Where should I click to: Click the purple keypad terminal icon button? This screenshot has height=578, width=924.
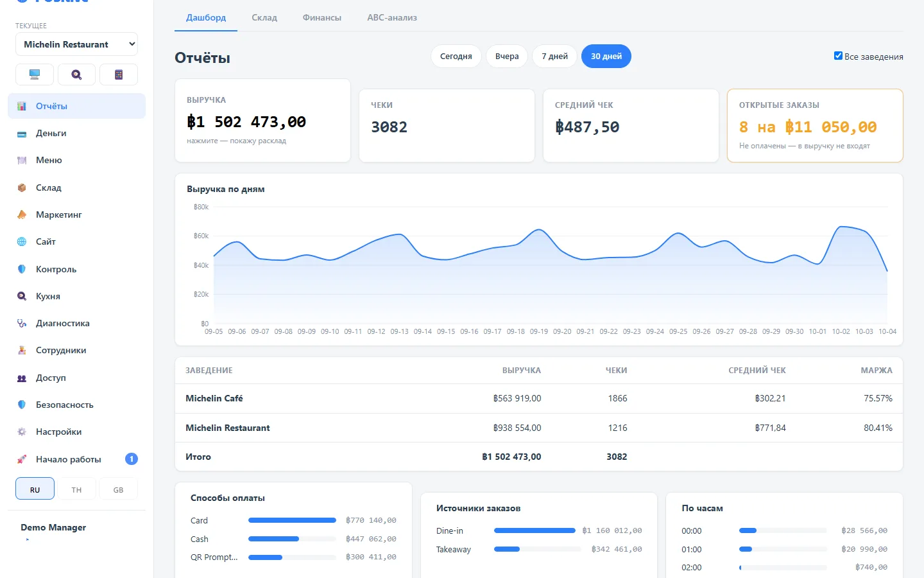coord(119,74)
